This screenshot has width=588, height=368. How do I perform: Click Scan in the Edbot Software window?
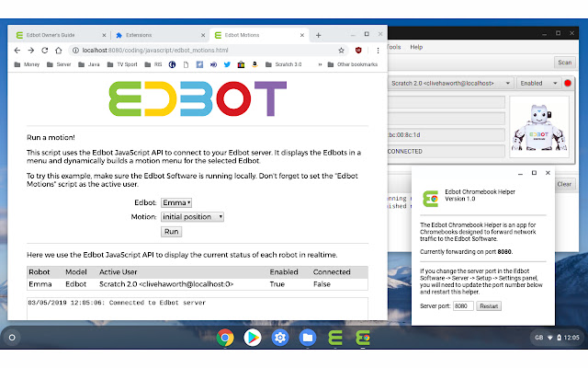point(564,63)
